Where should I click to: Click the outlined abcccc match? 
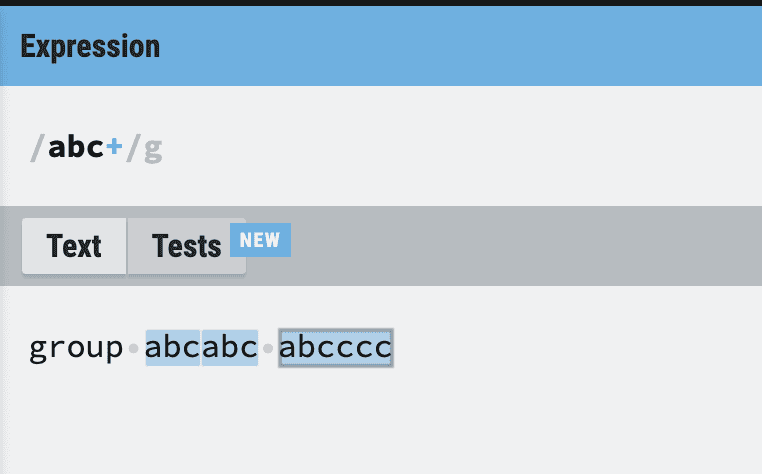335,348
